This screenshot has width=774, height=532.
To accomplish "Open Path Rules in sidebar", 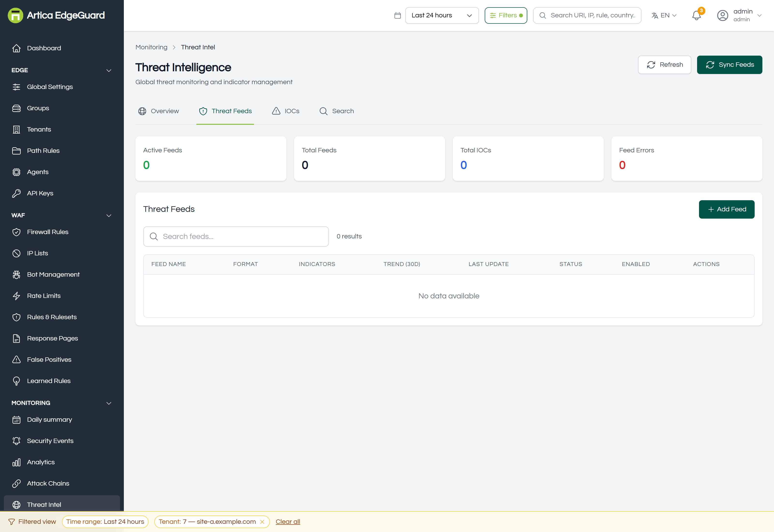I will (x=62, y=151).
